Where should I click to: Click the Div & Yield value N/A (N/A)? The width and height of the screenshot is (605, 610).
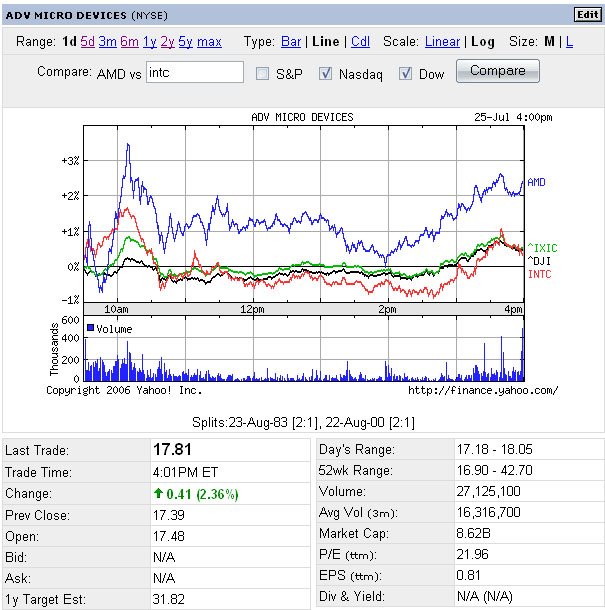click(485, 596)
